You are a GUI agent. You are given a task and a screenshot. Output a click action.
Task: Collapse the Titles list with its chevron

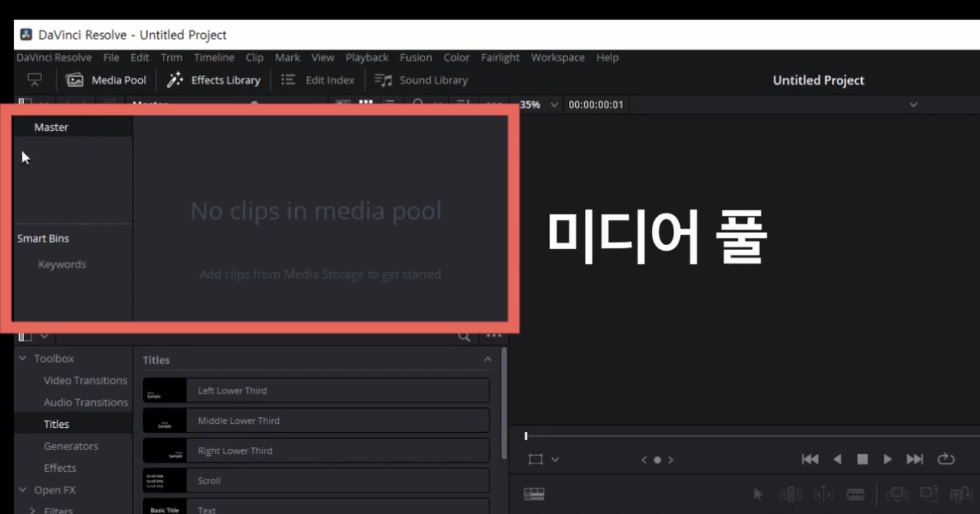point(488,360)
